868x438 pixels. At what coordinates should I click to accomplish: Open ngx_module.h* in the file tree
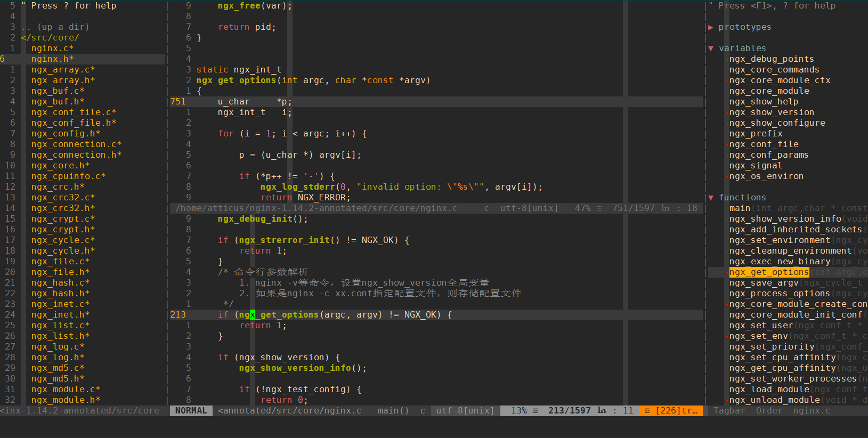pyautogui.click(x=66, y=400)
